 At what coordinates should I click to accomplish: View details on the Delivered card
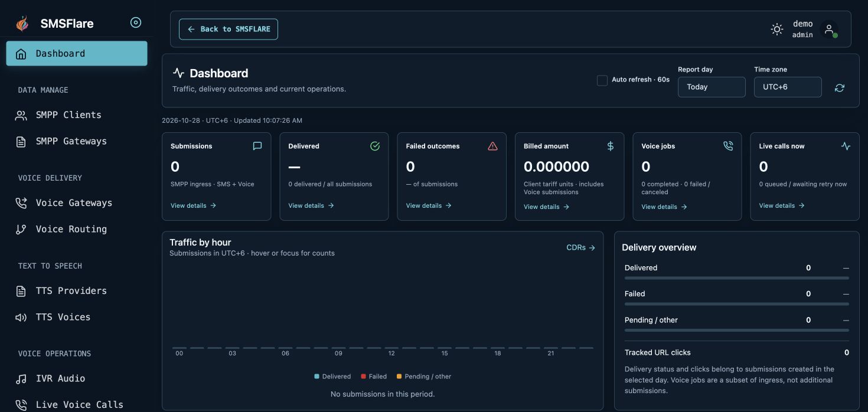pyautogui.click(x=311, y=205)
